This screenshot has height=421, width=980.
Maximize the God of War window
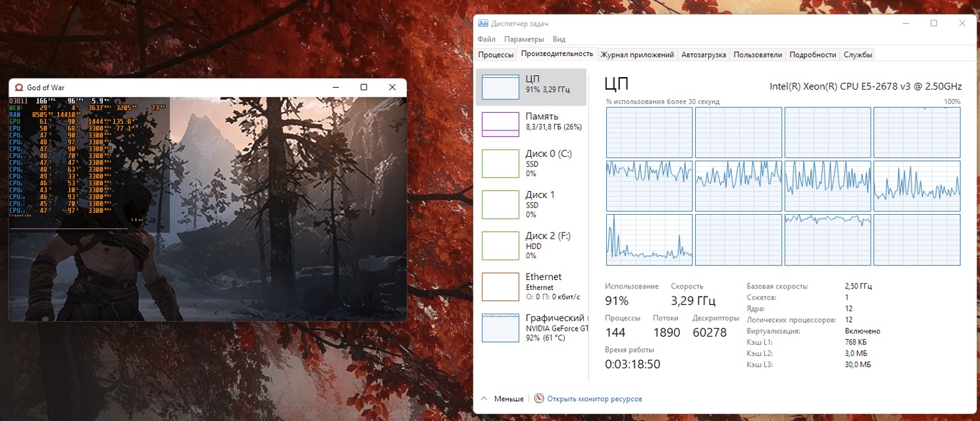coord(364,87)
